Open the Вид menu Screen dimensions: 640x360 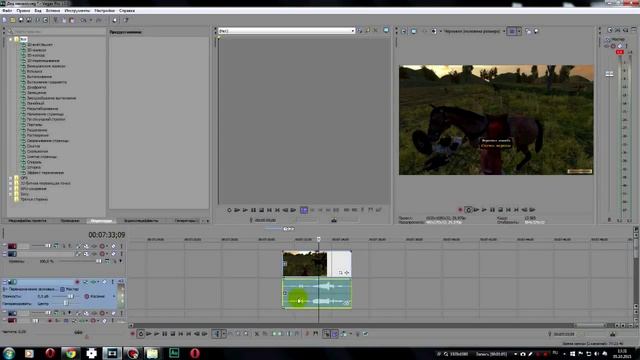(38, 11)
